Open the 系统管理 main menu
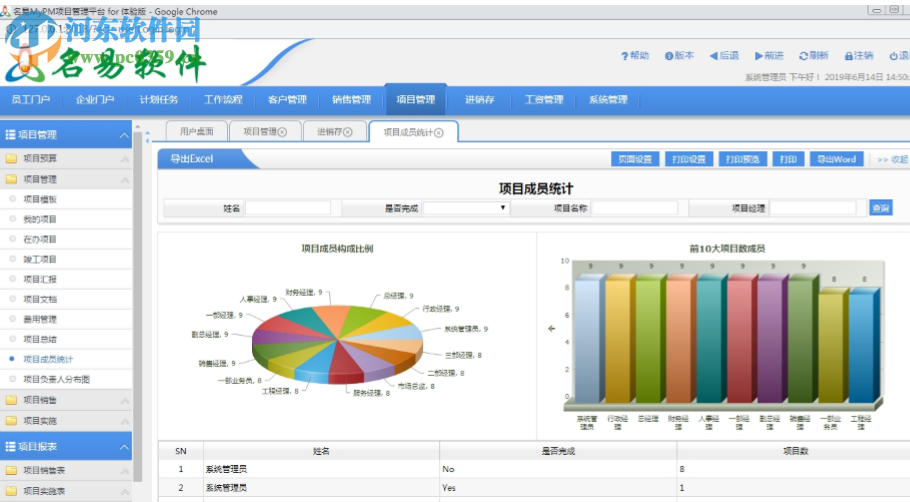Screen dimensions: 910x502 608,100
